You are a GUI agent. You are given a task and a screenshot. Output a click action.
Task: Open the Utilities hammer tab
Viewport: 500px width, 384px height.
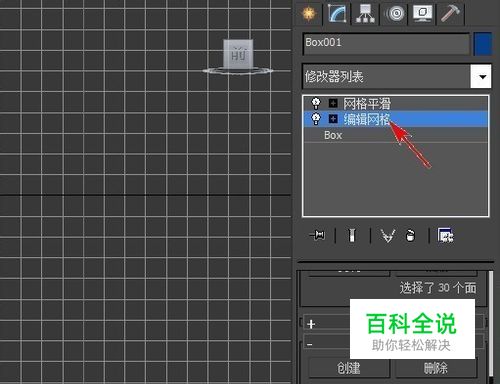(450, 14)
